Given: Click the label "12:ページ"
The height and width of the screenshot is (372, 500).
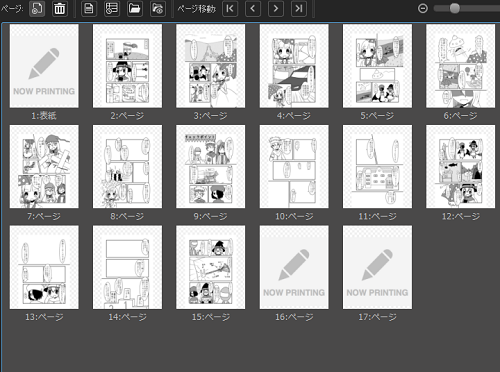Looking at the screenshot, I should 461,216.
